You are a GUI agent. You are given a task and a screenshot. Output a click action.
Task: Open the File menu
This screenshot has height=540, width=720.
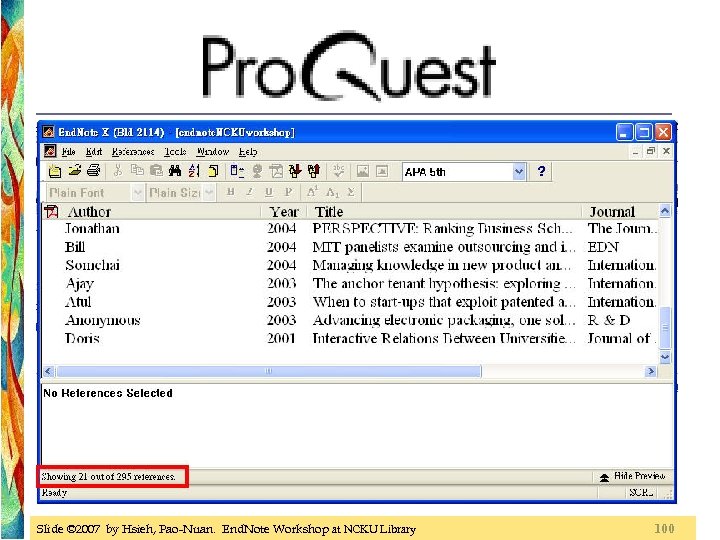tap(68, 152)
